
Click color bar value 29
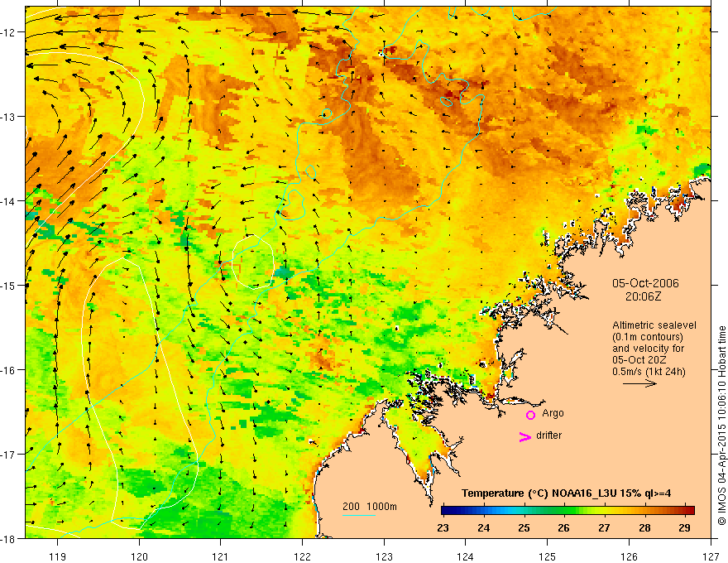(x=684, y=527)
